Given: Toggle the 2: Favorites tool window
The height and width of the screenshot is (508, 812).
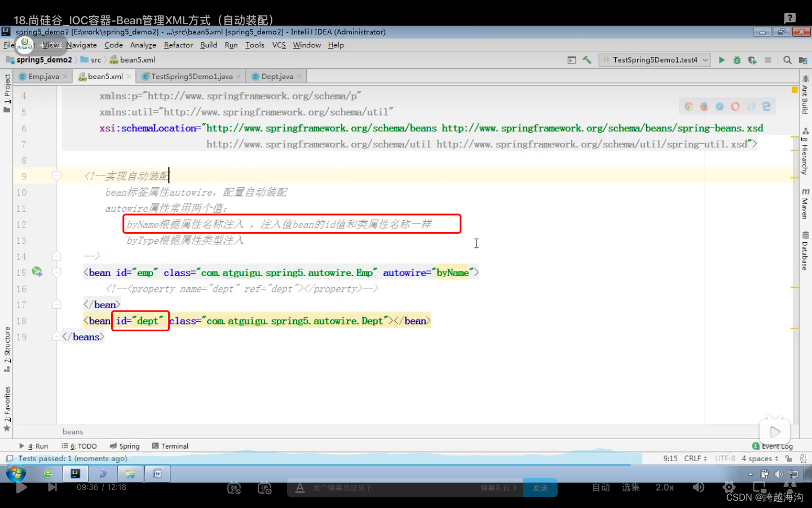Looking at the screenshot, I should [7, 404].
